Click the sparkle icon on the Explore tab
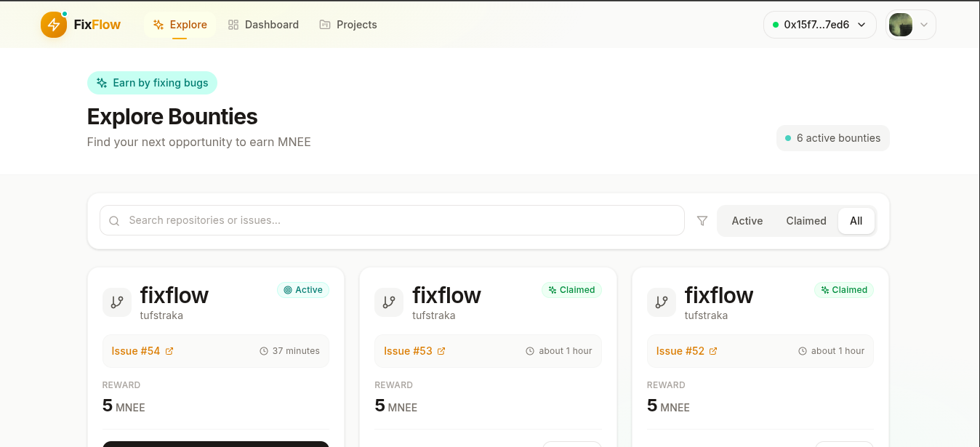Screen dimensions: 980x447 (x=158, y=25)
